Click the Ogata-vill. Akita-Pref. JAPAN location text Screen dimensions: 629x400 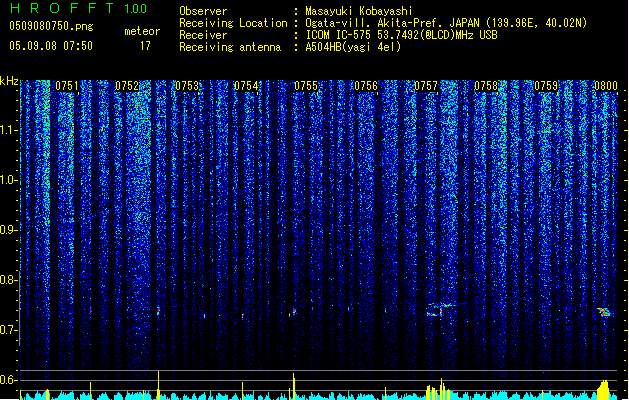(446, 23)
